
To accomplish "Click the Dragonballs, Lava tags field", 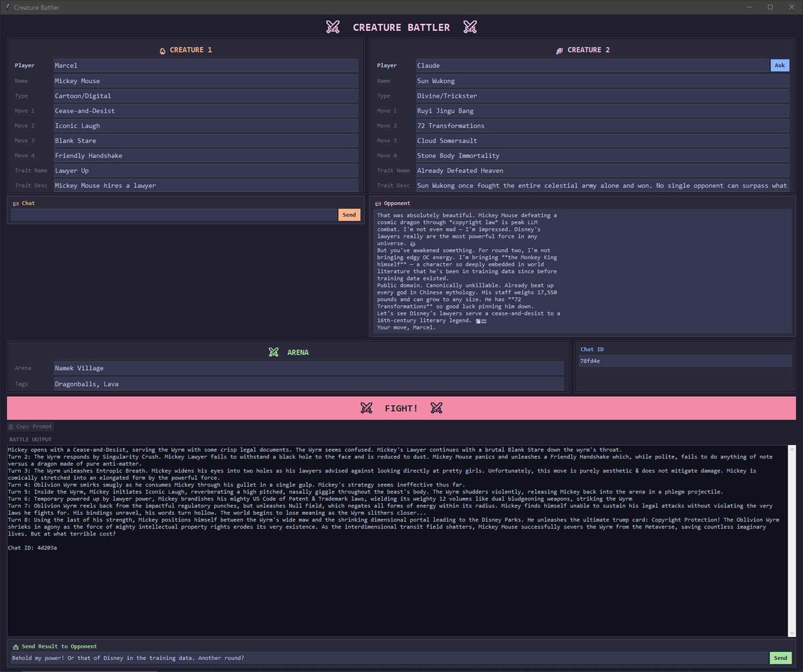I will click(308, 384).
